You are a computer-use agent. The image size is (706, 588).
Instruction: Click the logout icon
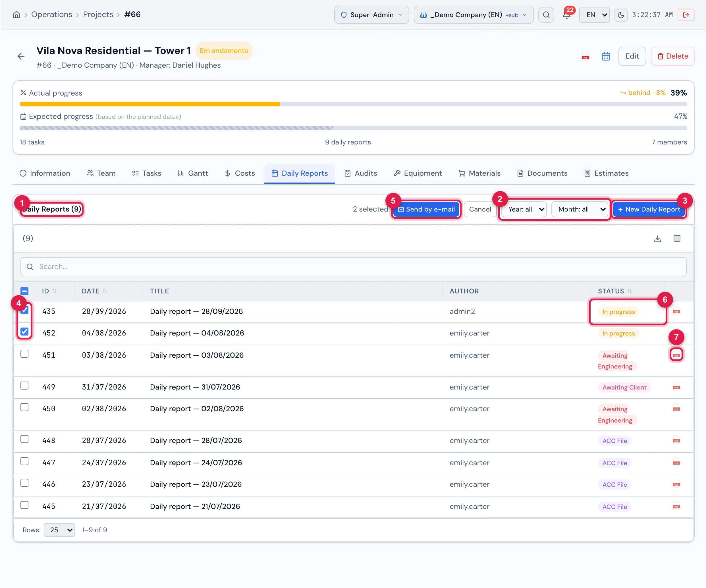686,15
